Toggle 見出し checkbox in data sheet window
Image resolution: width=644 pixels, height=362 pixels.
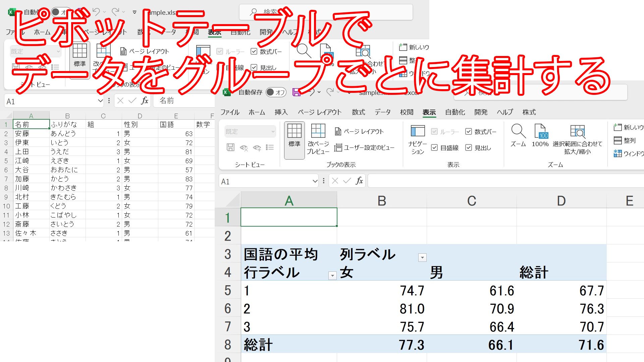[254, 67]
